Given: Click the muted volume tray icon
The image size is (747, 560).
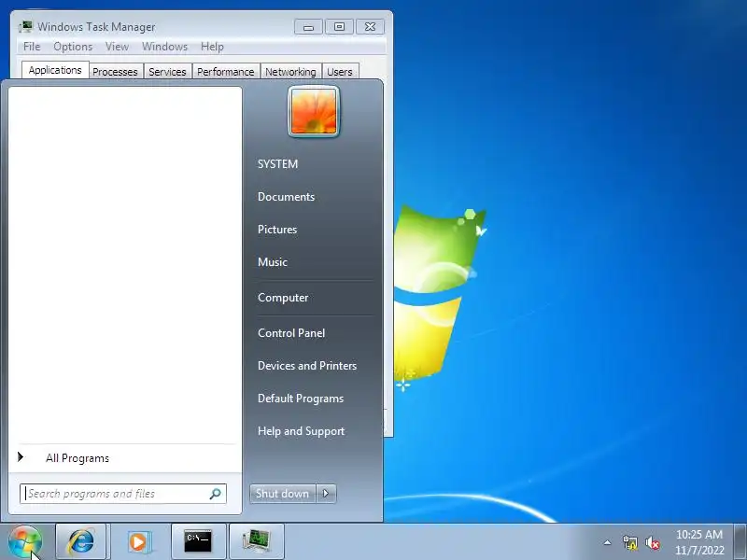Looking at the screenshot, I should [652, 542].
